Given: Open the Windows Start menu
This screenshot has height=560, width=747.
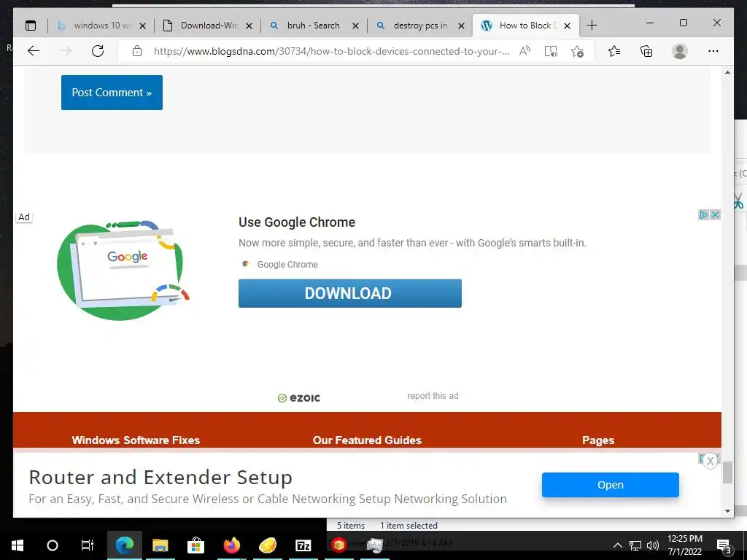Looking at the screenshot, I should (18, 545).
